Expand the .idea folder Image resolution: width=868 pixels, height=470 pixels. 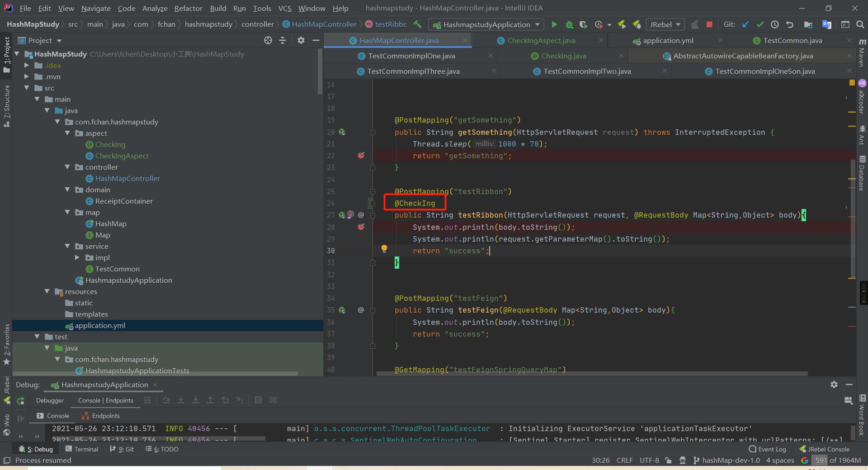(27, 65)
